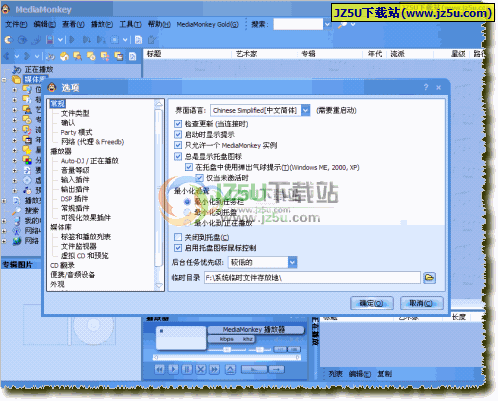
Task: Enable 关闭到托盘 checkbox
Action: click(178, 237)
